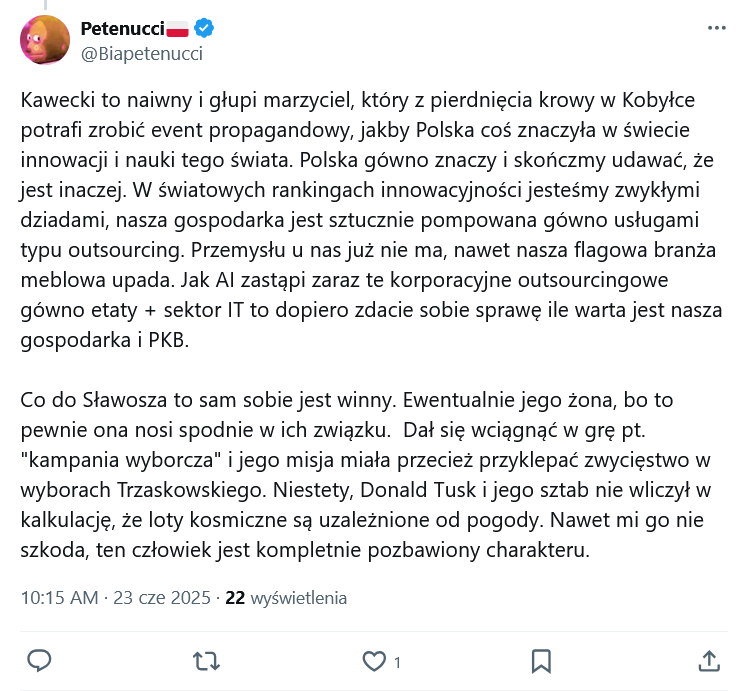Repost this tweet with retweet icon
The width and height of the screenshot is (747, 691).
[x=206, y=661]
